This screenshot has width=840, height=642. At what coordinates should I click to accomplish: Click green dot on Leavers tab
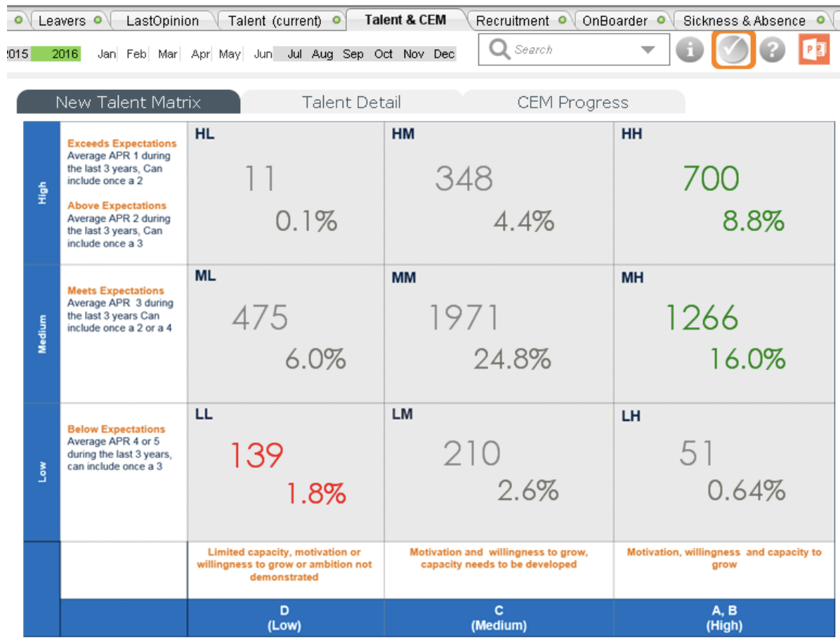point(98,20)
